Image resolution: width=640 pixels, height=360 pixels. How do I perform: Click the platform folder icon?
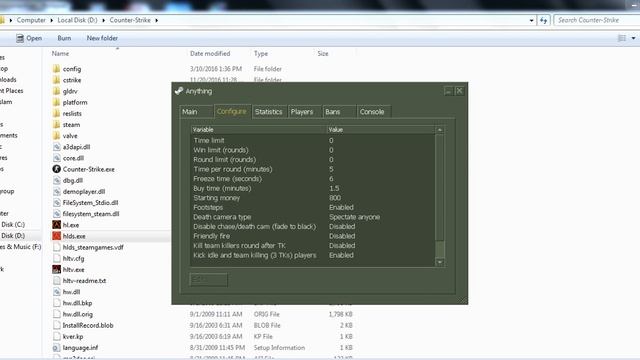[56, 102]
